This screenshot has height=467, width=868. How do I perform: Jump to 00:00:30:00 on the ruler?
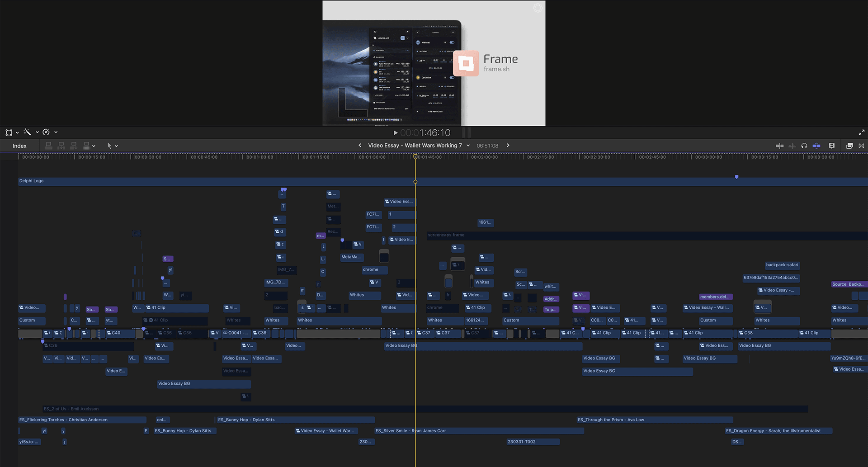tap(148, 157)
